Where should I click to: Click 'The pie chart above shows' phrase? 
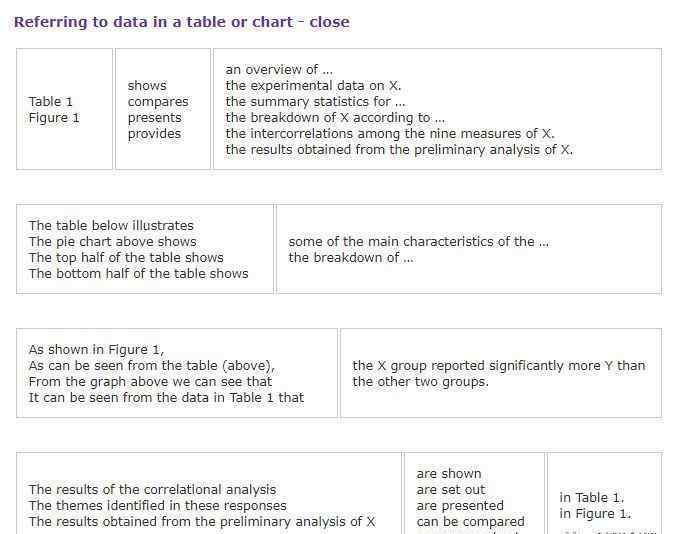pyautogui.click(x=113, y=242)
